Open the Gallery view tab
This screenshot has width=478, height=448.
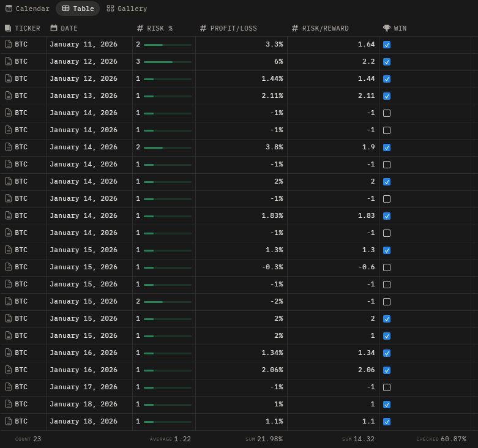click(x=127, y=9)
